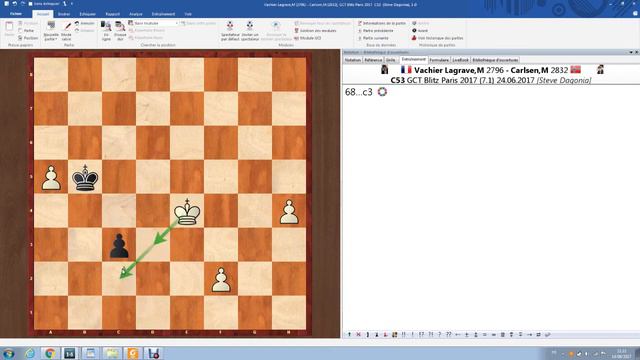Screen dimensions: 640x360
Task: Click the Avant history button
Action: click(420, 31)
